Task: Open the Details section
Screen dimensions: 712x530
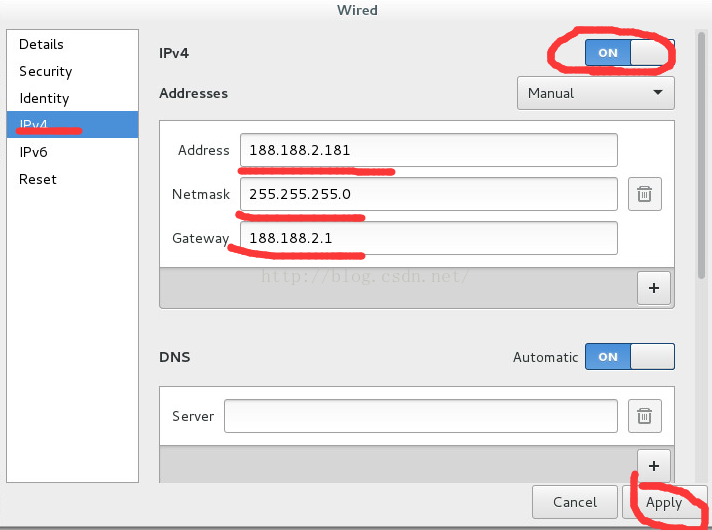Action: tap(73, 44)
